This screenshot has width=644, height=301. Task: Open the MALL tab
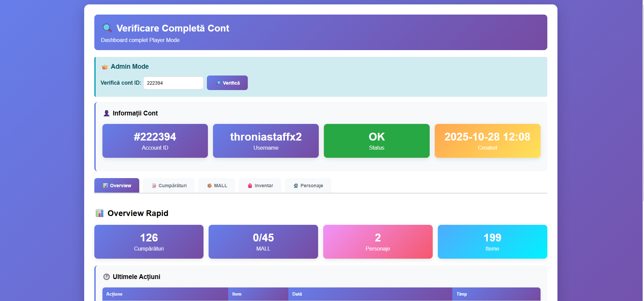click(x=216, y=185)
